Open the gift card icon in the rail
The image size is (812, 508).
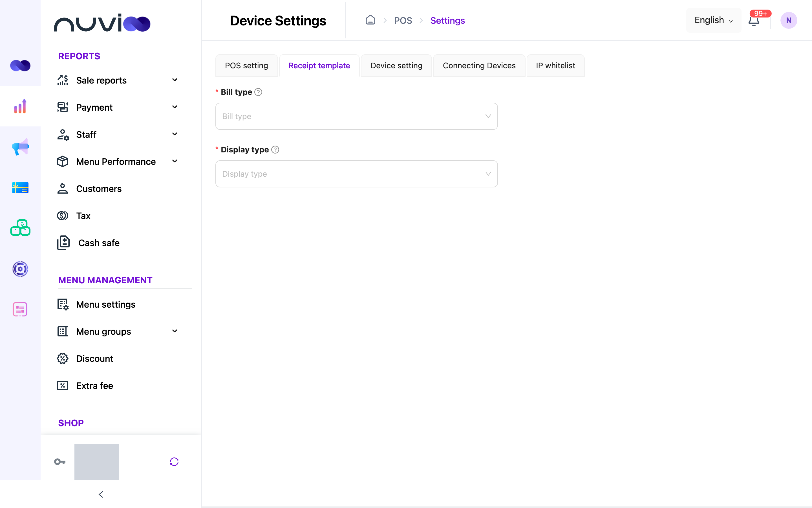pyautogui.click(x=20, y=187)
